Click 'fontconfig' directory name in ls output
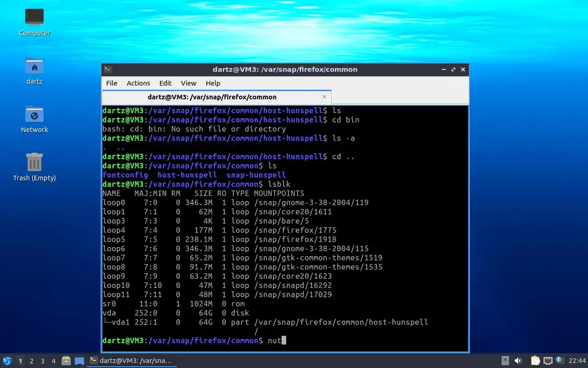This screenshot has height=368, width=588. pos(125,175)
